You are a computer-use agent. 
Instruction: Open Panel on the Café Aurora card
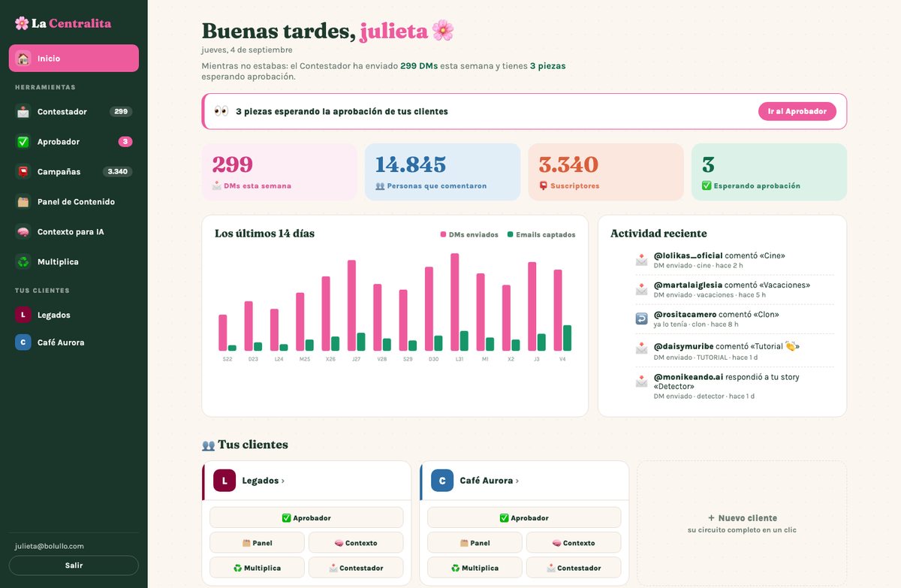click(x=475, y=543)
